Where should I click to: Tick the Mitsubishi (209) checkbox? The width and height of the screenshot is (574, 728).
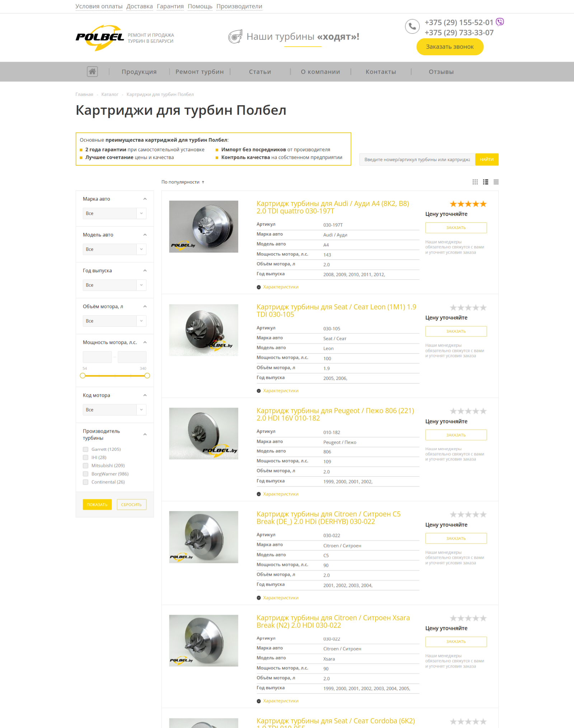coord(85,465)
